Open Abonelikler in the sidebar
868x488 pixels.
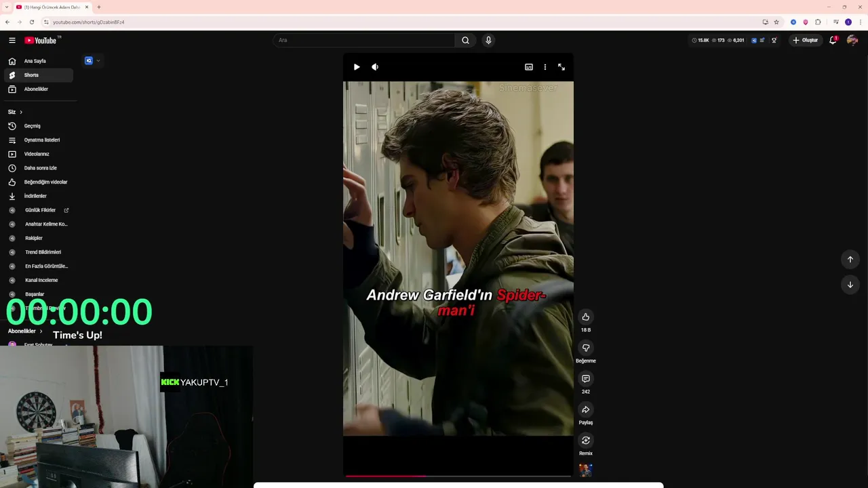[39, 89]
